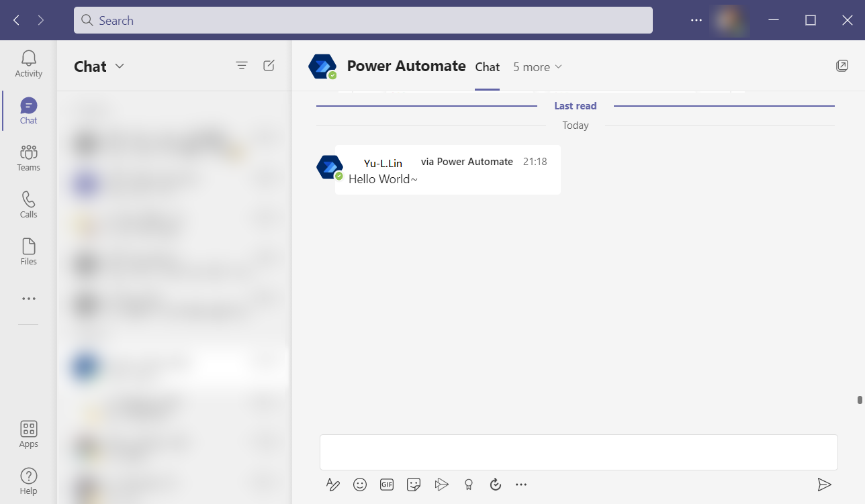Click the chat scrollbar thumb

click(860, 400)
